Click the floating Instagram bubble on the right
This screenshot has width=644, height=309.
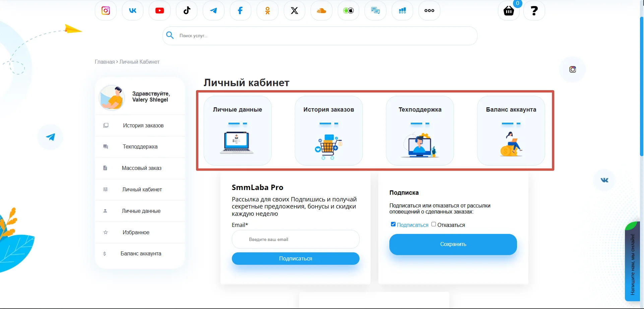coord(573,69)
